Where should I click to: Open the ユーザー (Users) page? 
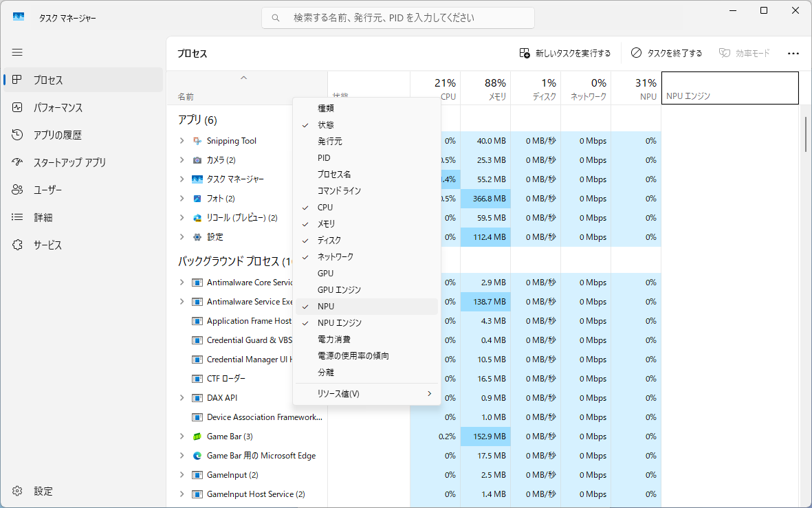(83, 190)
